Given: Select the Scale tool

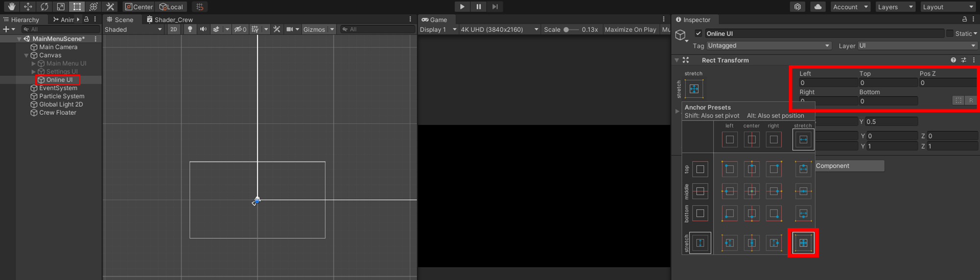Looking at the screenshot, I should tap(61, 6).
